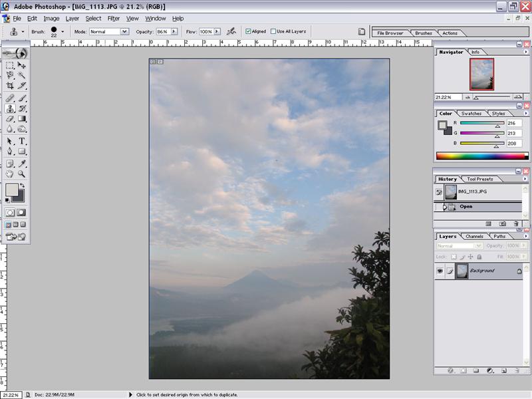532x399 pixels.
Task: Select the Notes tool
Action: [10, 164]
